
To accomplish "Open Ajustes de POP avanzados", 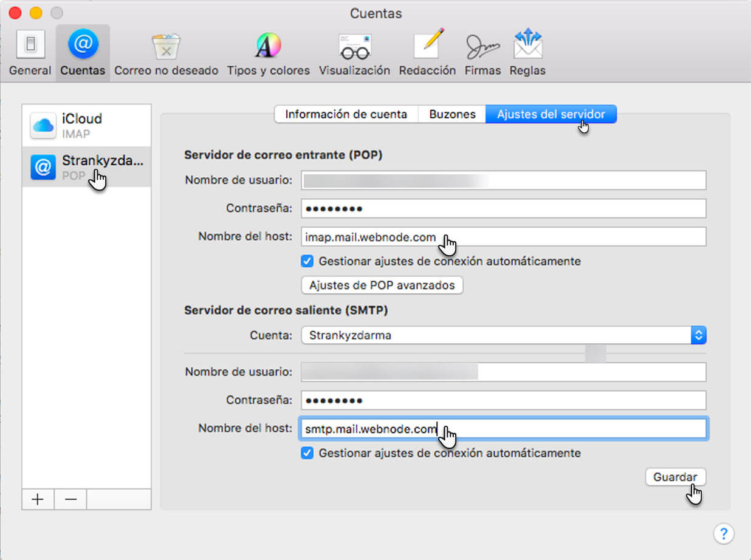I will coord(382,285).
